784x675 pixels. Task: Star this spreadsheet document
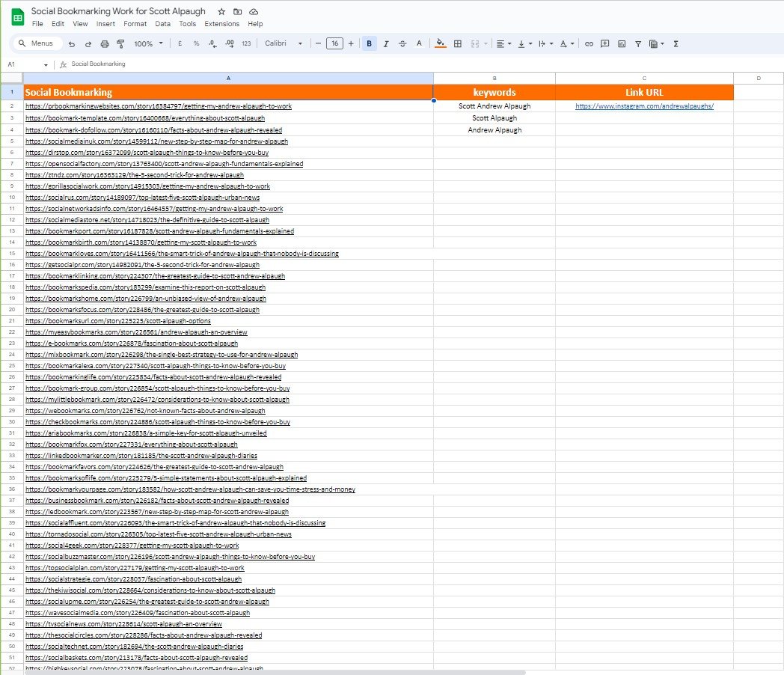pos(221,12)
